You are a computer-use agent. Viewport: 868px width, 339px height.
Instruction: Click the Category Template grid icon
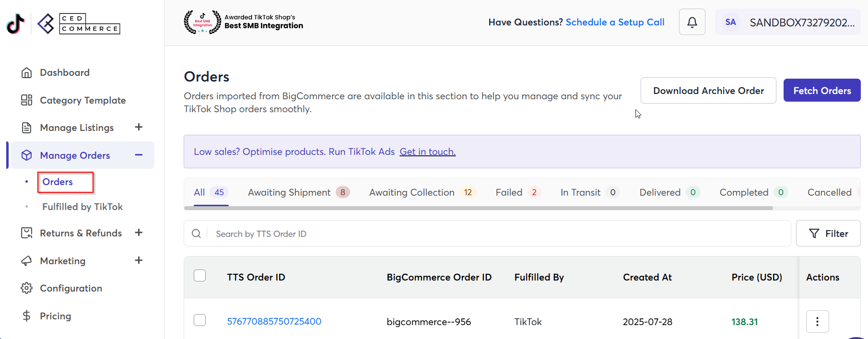(x=27, y=100)
